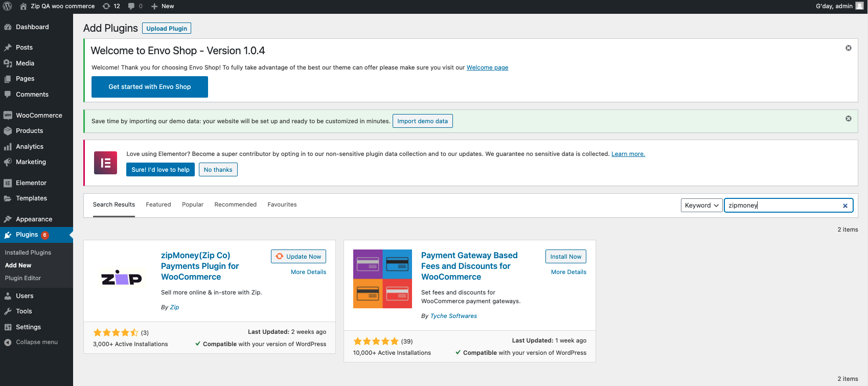Screen dimensions: 868x386
Task: Click the Marketing megaphone icon
Action: (x=8, y=162)
